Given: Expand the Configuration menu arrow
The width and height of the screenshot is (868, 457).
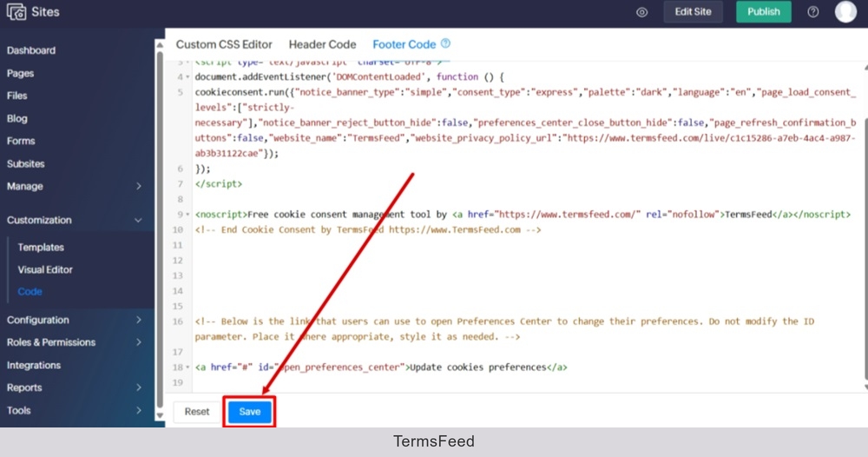Looking at the screenshot, I should pos(139,321).
